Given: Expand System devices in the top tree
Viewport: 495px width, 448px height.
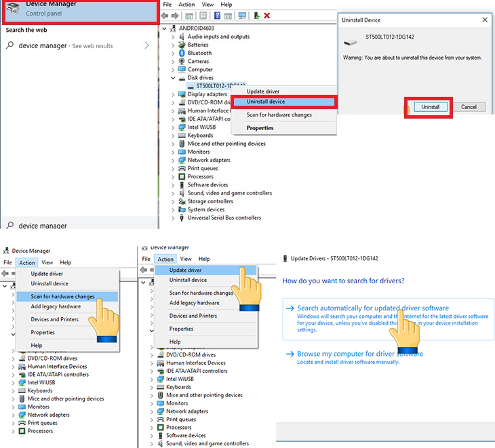Looking at the screenshot, I should [173, 210].
